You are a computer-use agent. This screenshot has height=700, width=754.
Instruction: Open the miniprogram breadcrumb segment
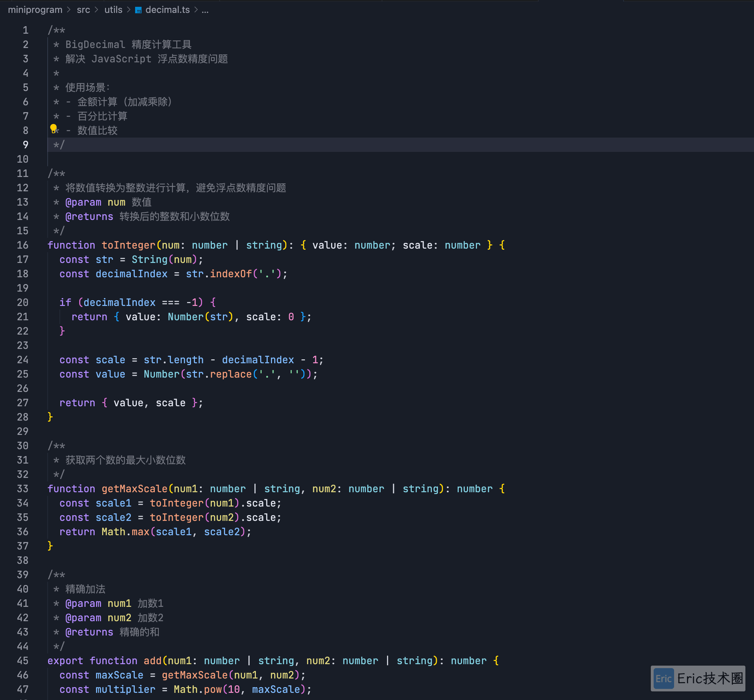35,10
